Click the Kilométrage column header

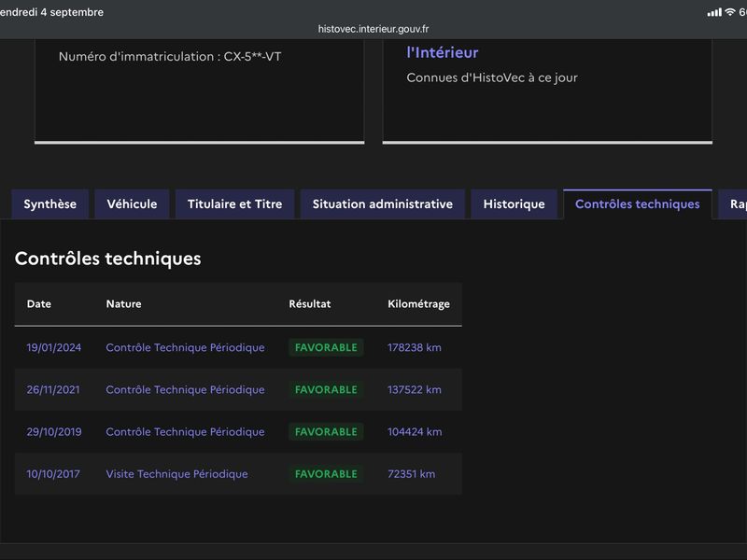coord(418,304)
